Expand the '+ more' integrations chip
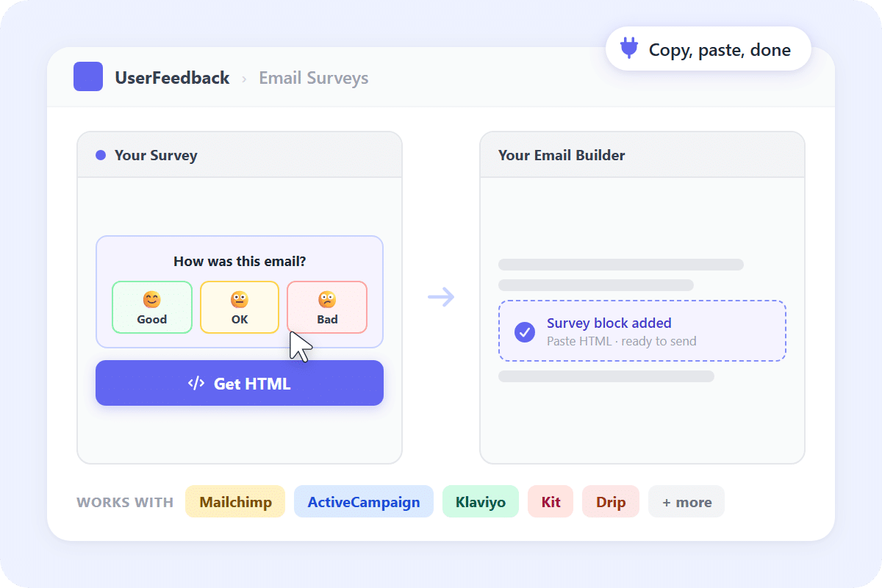The image size is (882, 588). click(686, 501)
